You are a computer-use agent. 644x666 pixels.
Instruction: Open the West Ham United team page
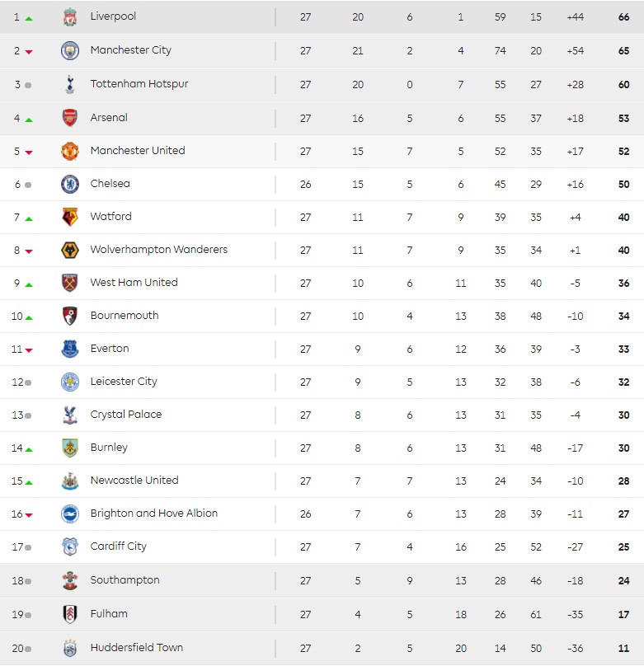[x=134, y=283]
